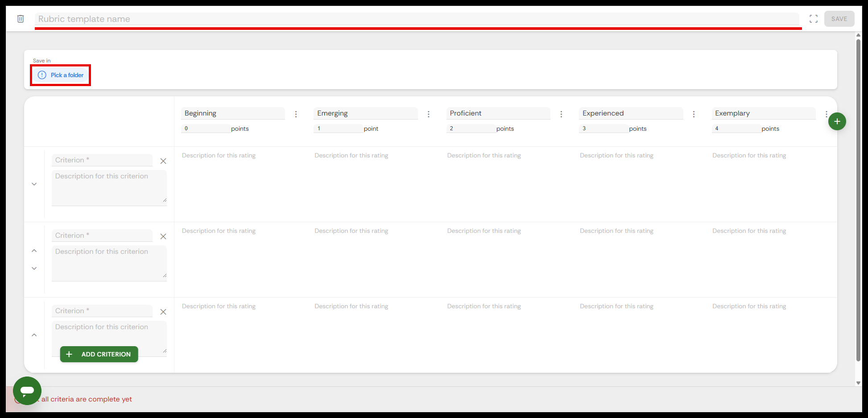Click the ADD CRITERION button

[x=99, y=354]
